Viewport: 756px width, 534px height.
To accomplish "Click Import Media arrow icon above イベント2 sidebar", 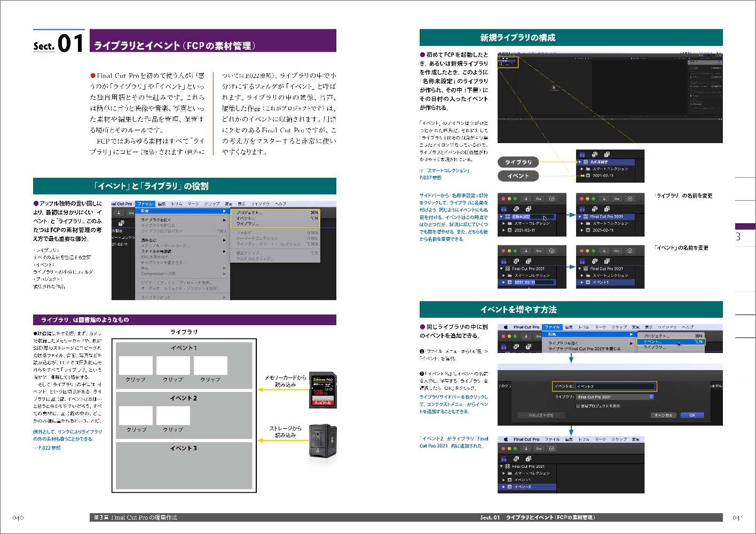I will coord(526,449).
